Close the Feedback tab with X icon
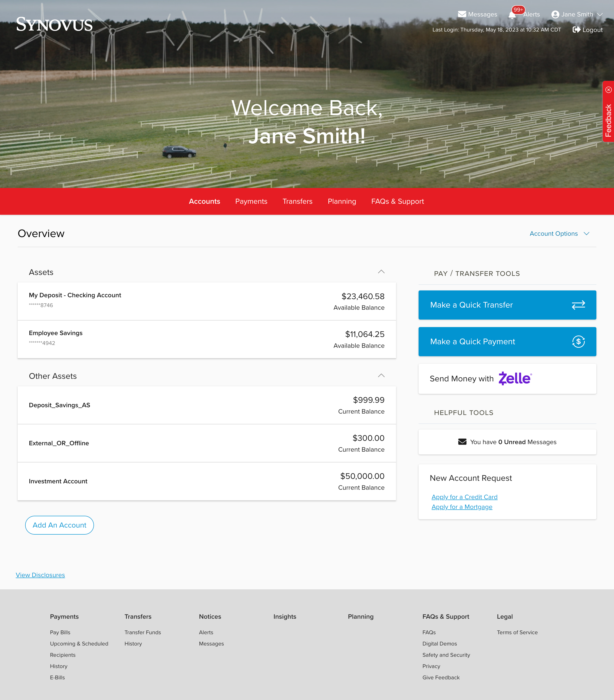The height and width of the screenshot is (700, 614). (x=608, y=90)
